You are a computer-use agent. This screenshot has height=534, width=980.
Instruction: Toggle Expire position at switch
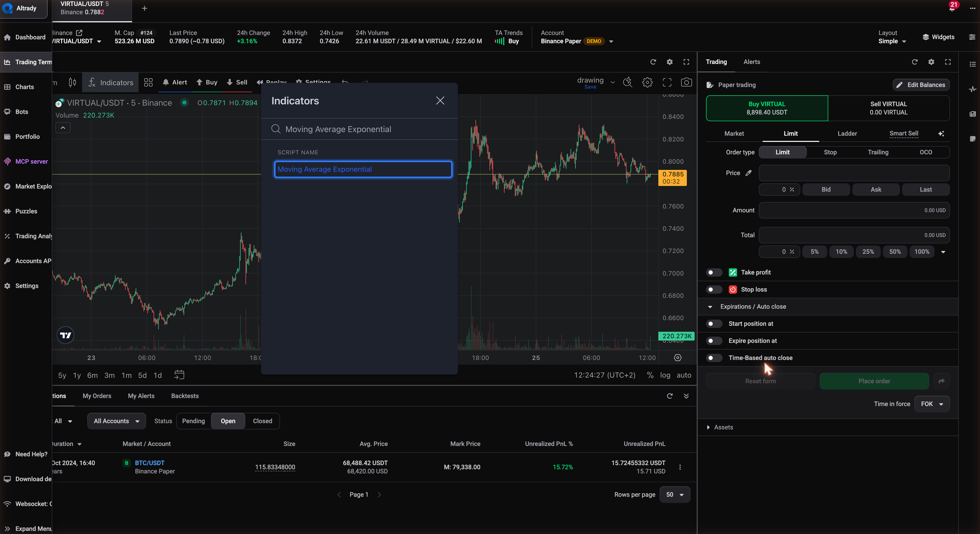click(x=714, y=341)
